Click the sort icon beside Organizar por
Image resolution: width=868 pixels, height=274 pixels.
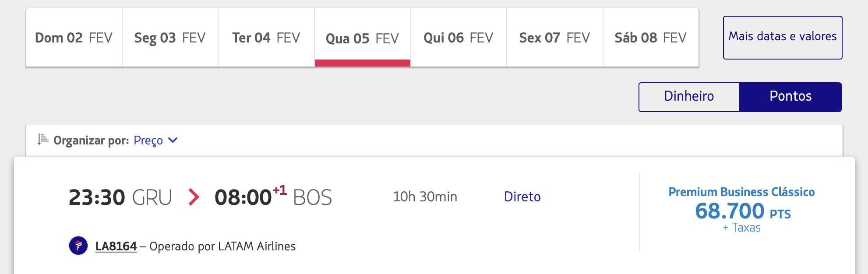point(42,140)
